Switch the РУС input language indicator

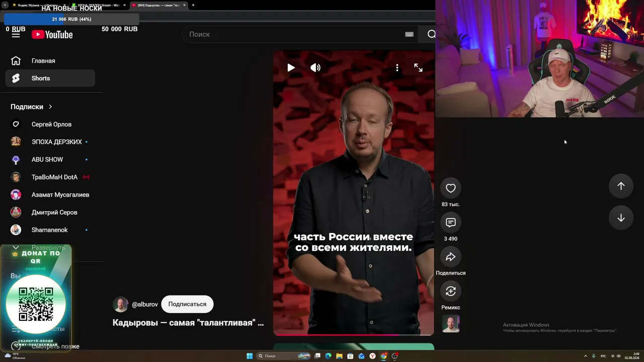coord(603,356)
